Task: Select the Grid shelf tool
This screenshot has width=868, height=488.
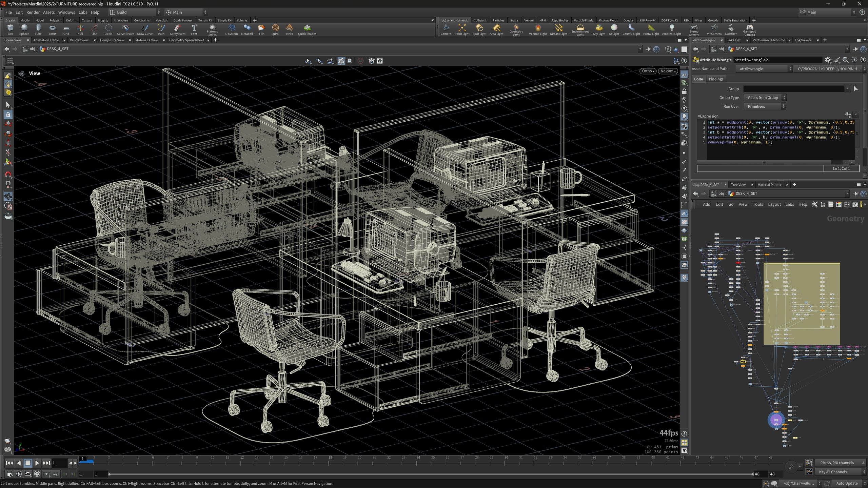Action: (66, 29)
